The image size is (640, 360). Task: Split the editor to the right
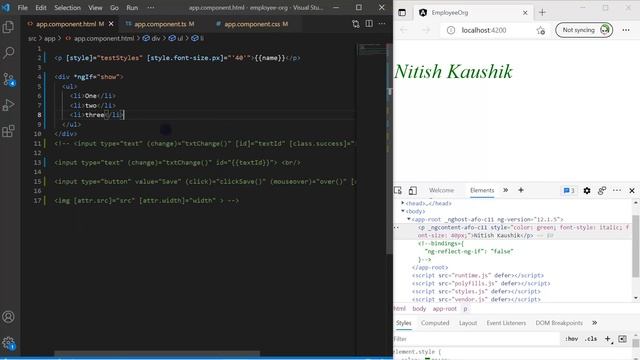click(369, 24)
